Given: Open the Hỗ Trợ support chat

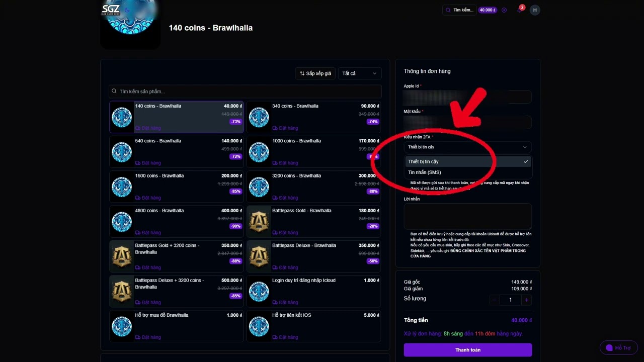Looking at the screenshot, I should (618, 348).
